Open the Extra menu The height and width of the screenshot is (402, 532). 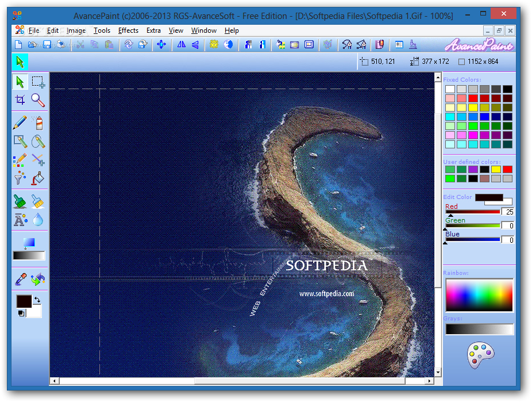coord(153,30)
